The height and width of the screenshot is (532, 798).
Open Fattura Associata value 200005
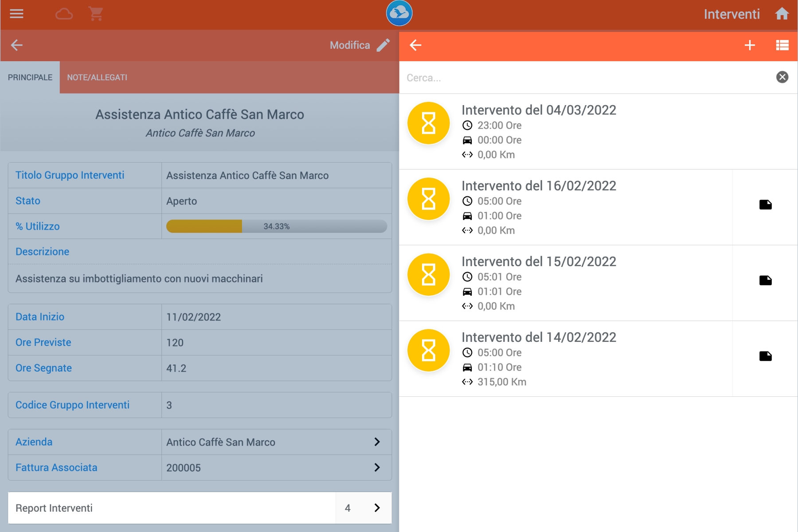(184, 468)
